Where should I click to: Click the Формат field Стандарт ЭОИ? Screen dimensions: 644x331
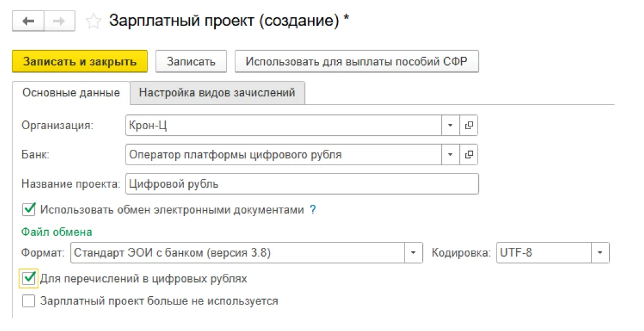tap(238, 253)
